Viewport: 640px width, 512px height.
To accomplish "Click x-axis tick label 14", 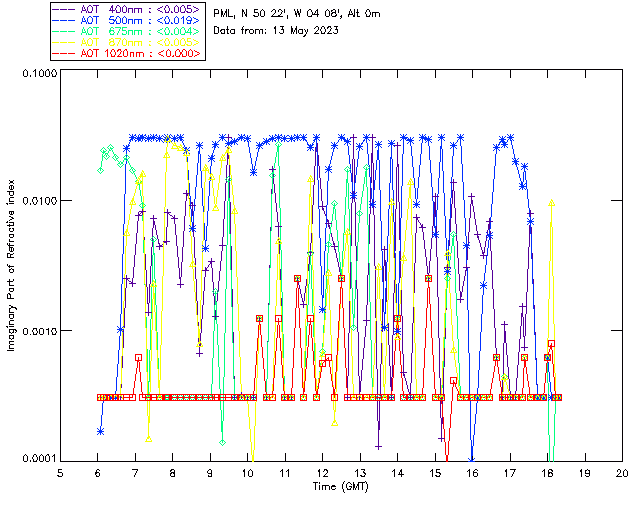I will click(398, 473).
